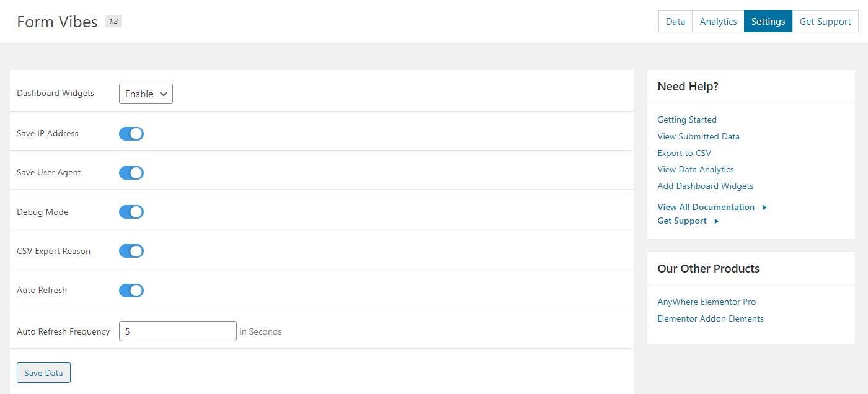The width and height of the screenshot is (868, 394).
Task: Turn off the Save User Agent switch
Action: pos(131,173)
